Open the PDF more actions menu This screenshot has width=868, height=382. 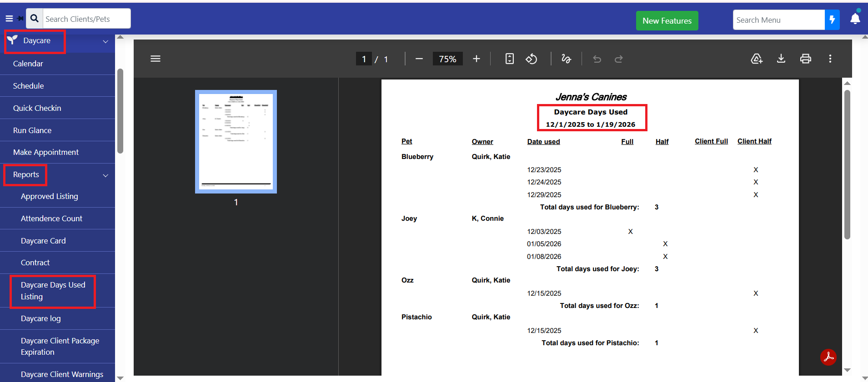(x=830, y=59)
